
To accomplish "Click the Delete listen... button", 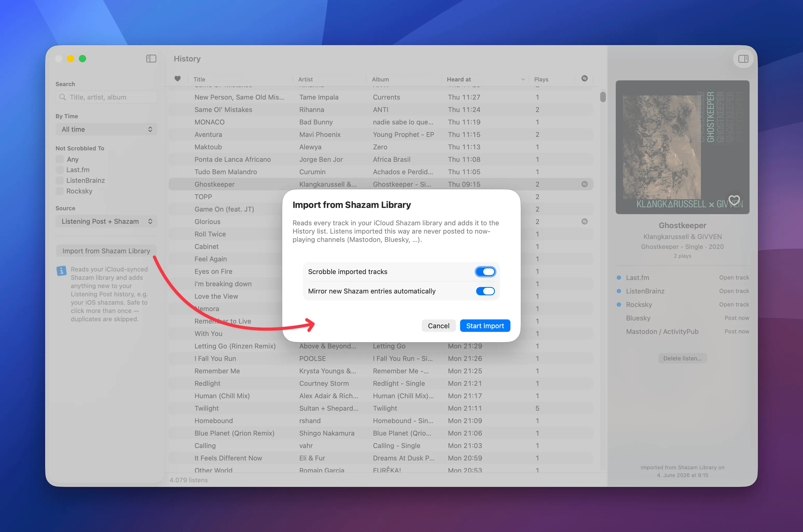I will 682,358.
